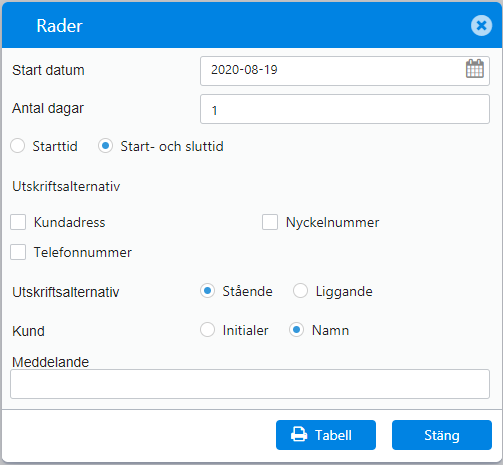Focus the Meddelande text box
503x465 pixels.
[250, 384]
